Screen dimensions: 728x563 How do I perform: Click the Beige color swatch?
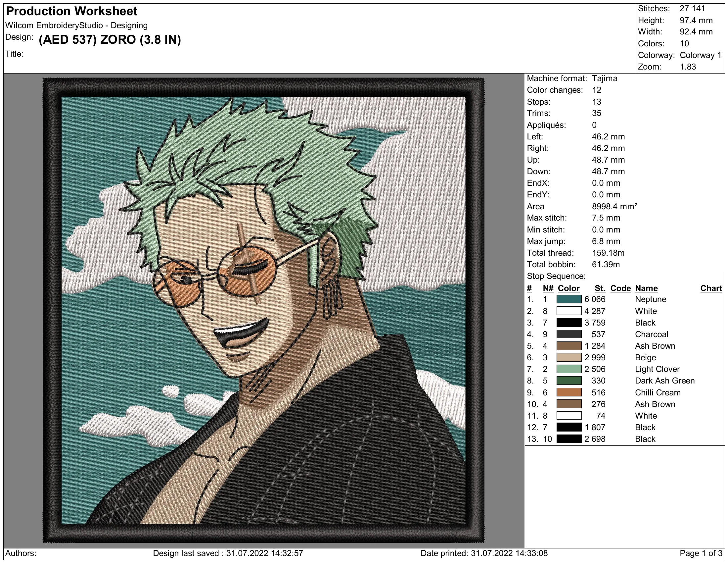[569, 358]
